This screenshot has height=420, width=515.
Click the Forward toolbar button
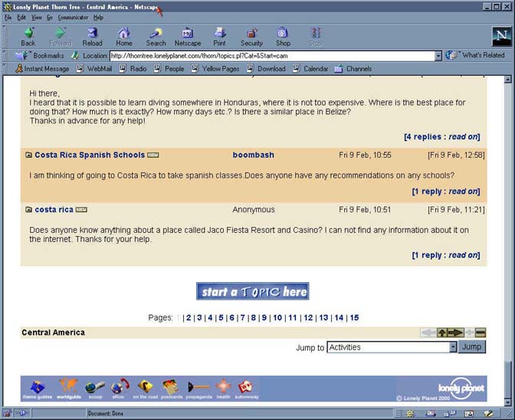point(60,37)
